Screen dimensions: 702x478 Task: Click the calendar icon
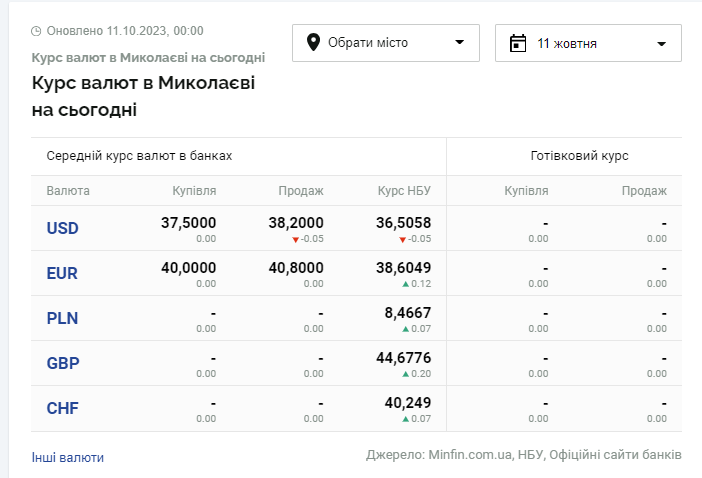(x=518, y=43)
